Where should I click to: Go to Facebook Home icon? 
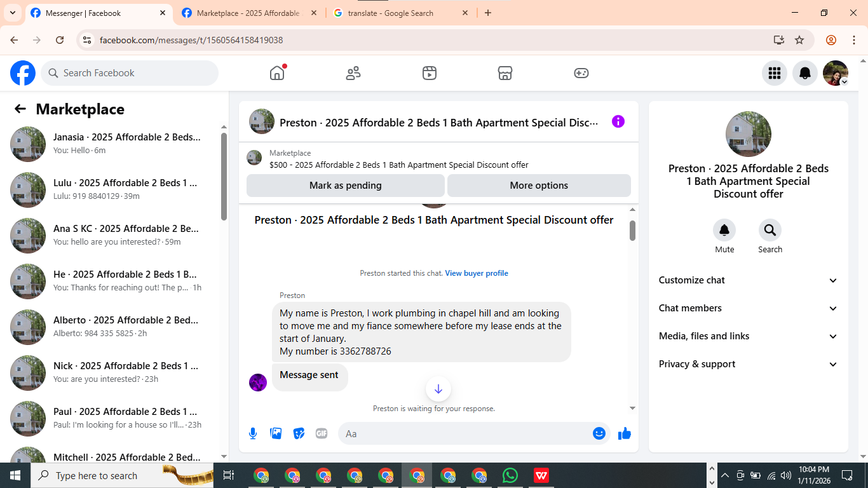(277, 73)
